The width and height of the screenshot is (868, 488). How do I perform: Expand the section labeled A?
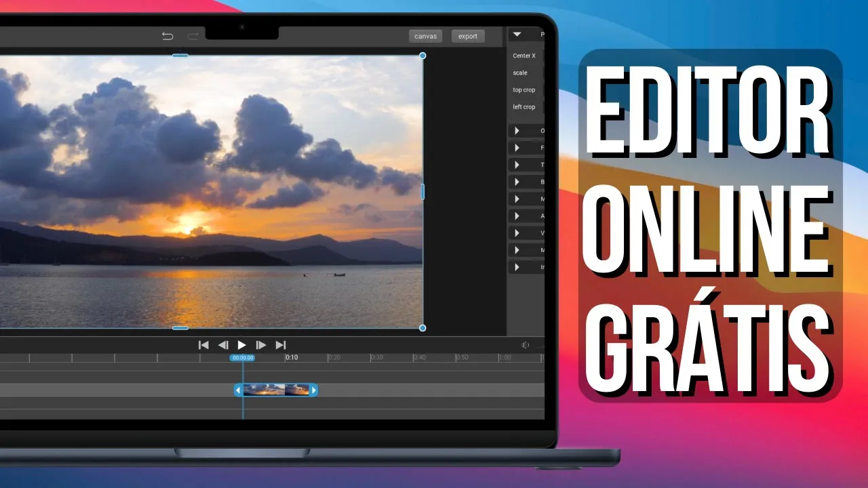526,216
